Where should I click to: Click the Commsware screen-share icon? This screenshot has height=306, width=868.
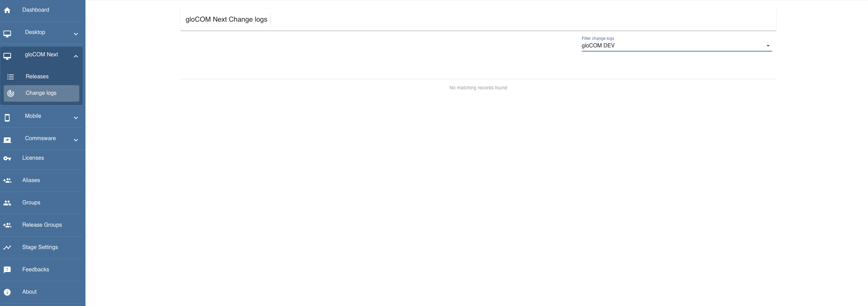tap(7, 140)
